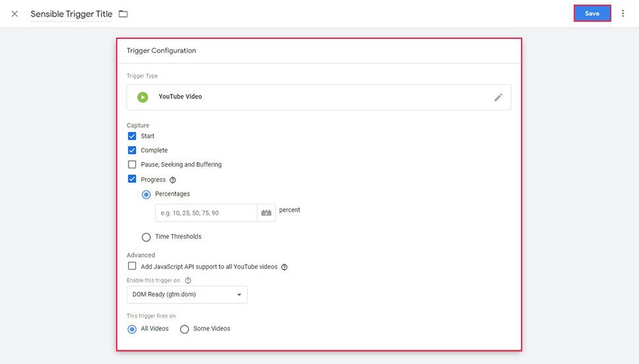Edit the Sensible Trigger Title name
639x364 pixels.
(x=71, y=14)
